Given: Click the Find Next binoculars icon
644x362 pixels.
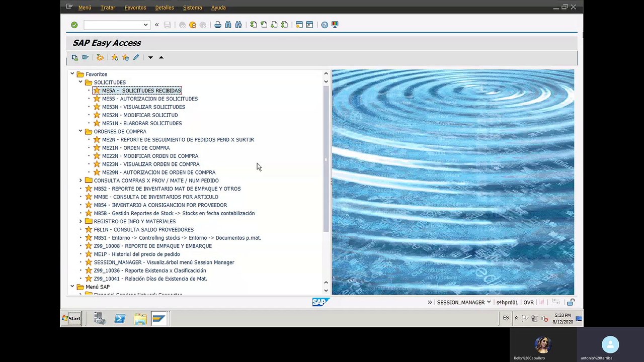Looking at the screenshot, I should 238,25.
